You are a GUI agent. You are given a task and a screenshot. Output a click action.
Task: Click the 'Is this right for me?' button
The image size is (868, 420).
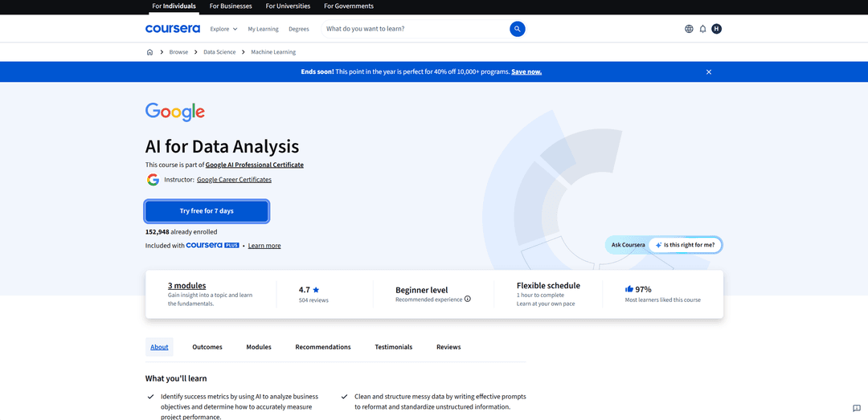(x=685, y=245)
